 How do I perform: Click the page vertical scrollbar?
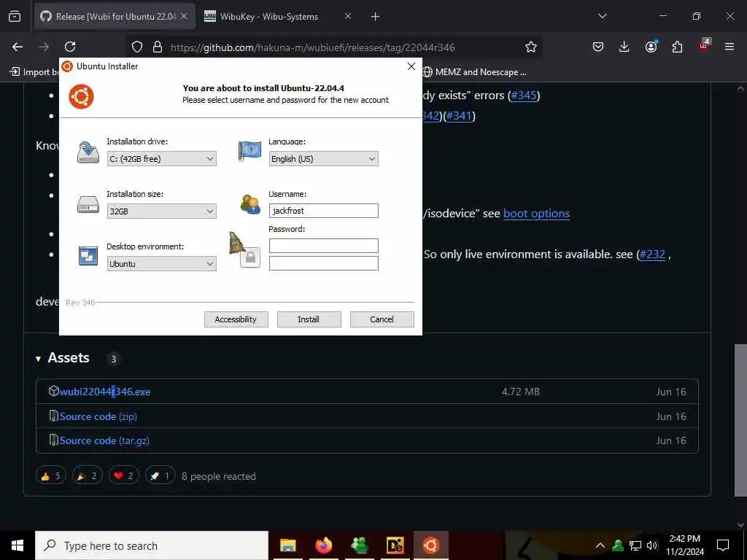740,419
